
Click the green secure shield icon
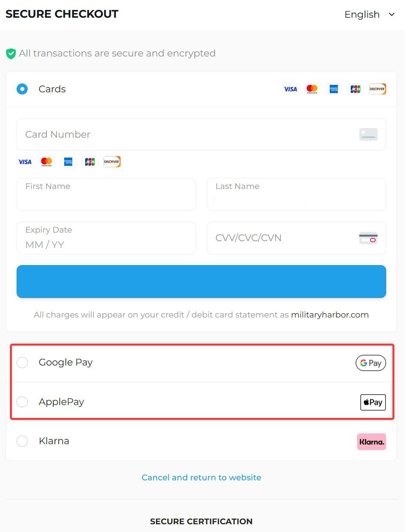[x=11, y=54]
